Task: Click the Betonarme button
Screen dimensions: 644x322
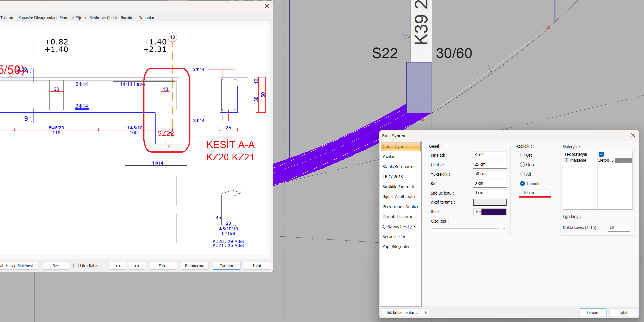Action: click(x=194, y=266)
